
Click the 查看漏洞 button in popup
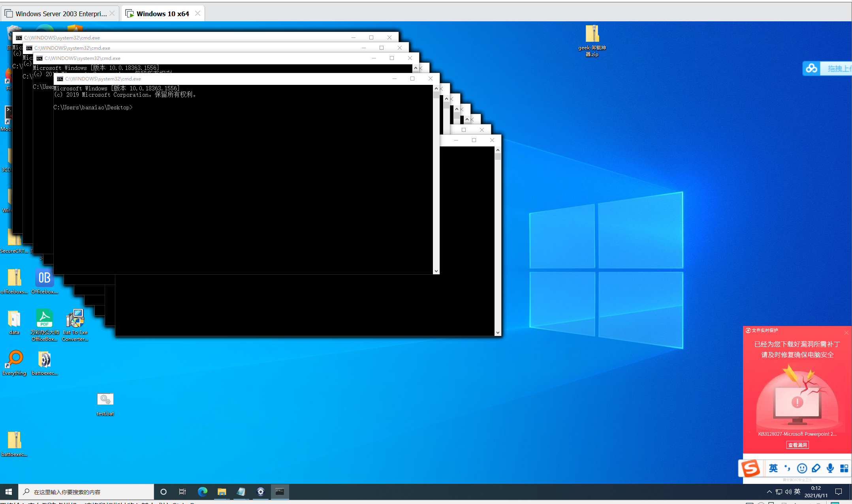point(797,445)
